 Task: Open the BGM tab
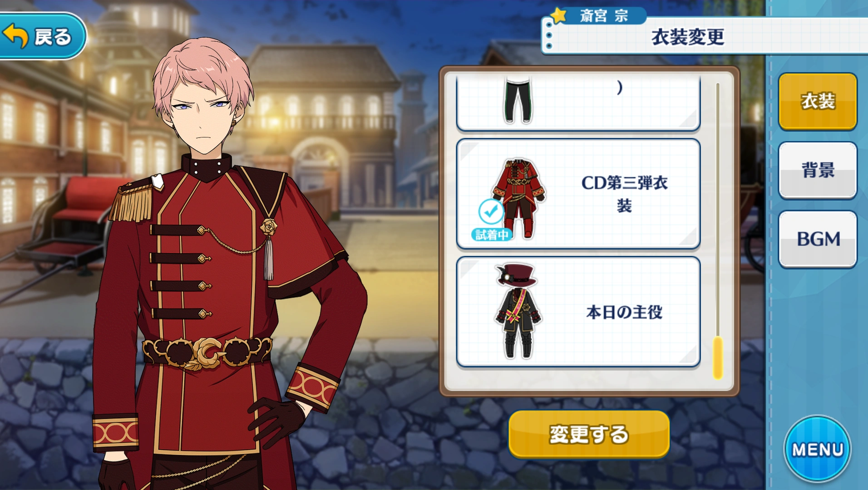pos(818,239)
